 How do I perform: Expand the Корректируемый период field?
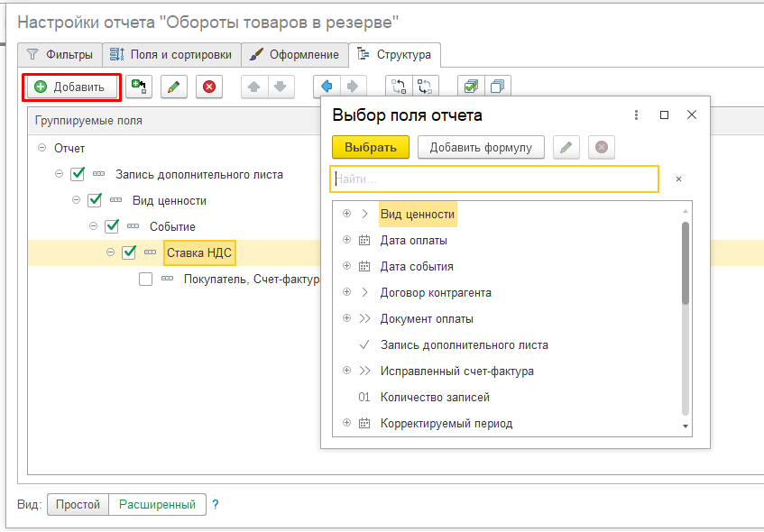point(346,423)
